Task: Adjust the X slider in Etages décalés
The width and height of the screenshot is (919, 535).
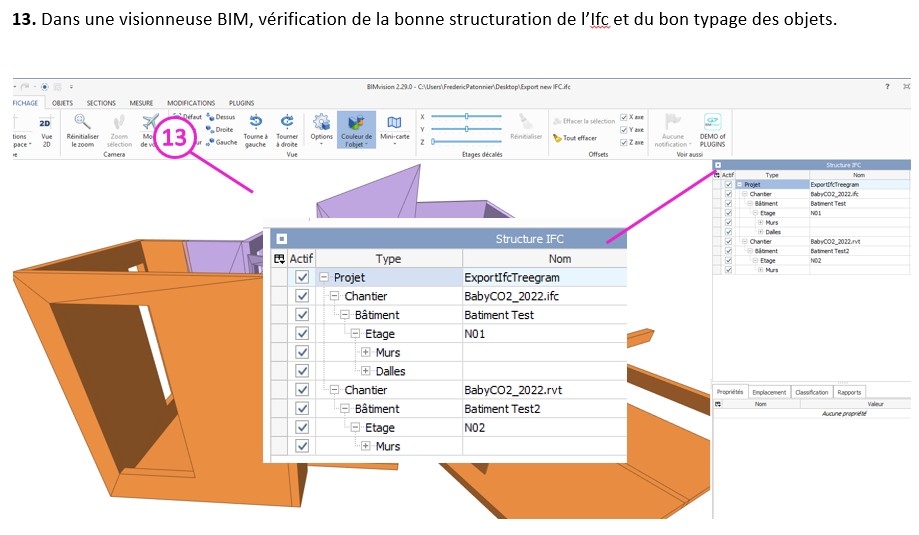Action: 466,117
